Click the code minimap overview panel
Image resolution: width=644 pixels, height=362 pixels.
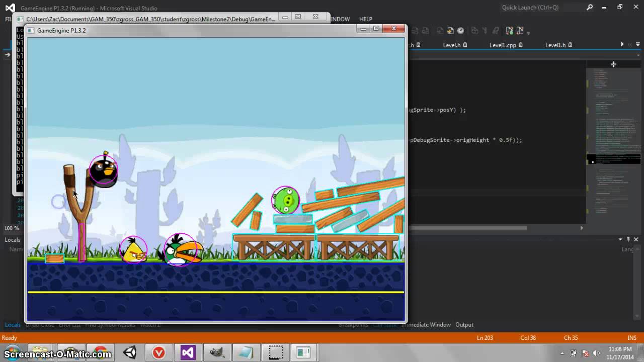[x=613, y=146]
